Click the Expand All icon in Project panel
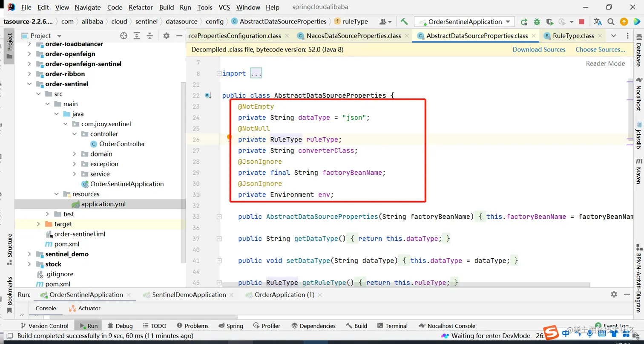644x344 pixels. click(x=137, y=36)
